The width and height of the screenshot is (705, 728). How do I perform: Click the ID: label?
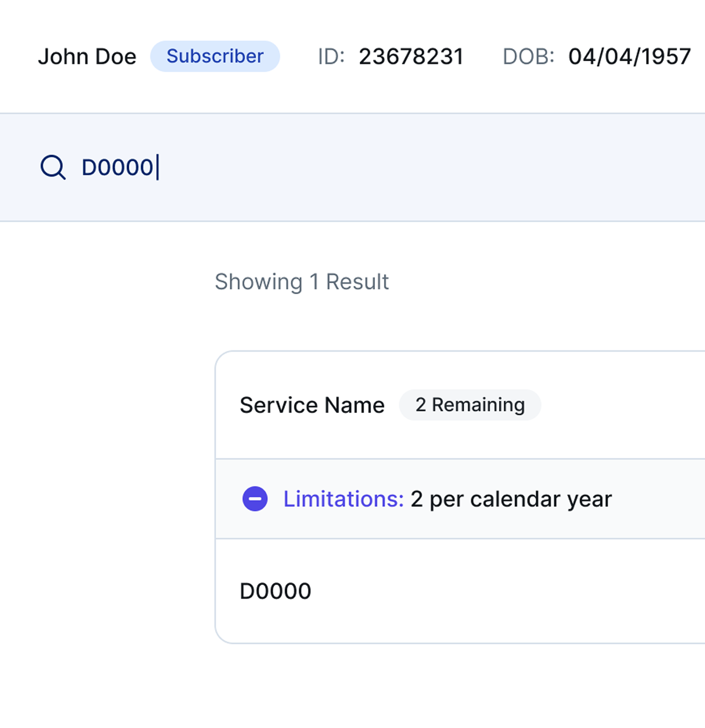tap(331, 57)
